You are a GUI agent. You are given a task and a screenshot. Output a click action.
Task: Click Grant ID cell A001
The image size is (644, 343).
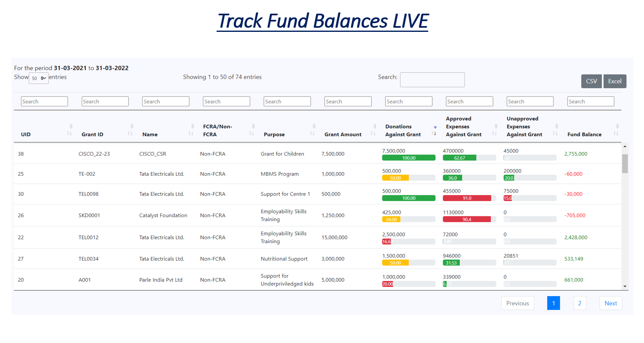tap(85, 280)
